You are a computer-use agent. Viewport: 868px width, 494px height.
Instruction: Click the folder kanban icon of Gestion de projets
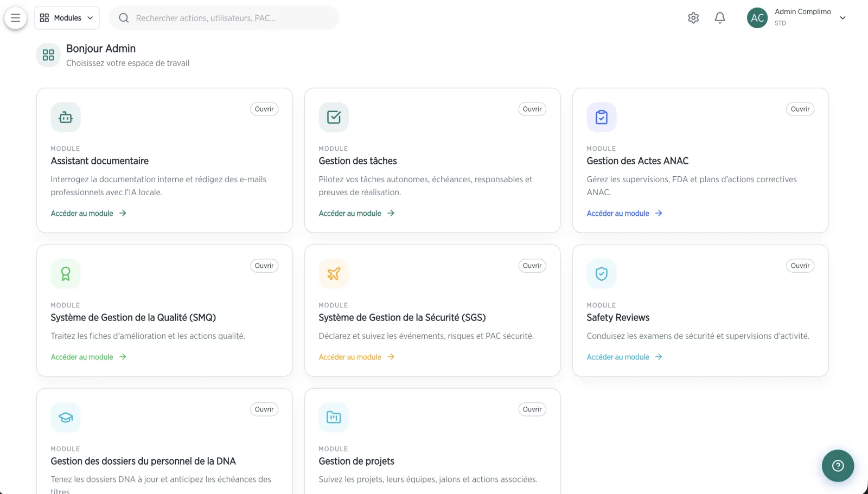tap(334, 418)
